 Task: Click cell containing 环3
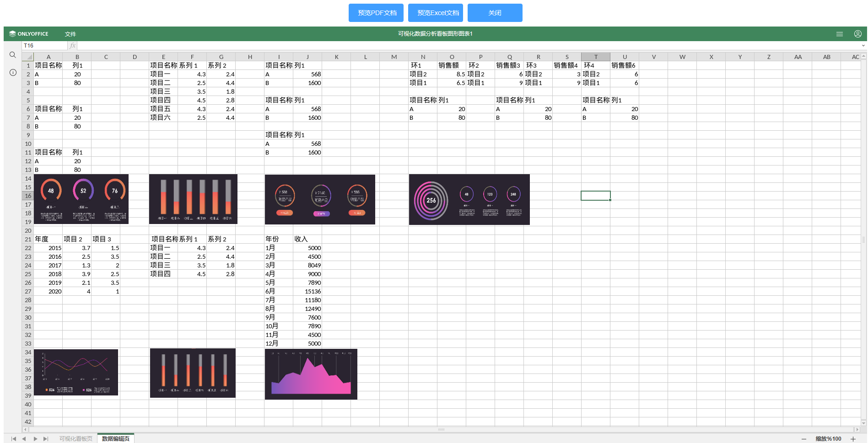[538, 65]
